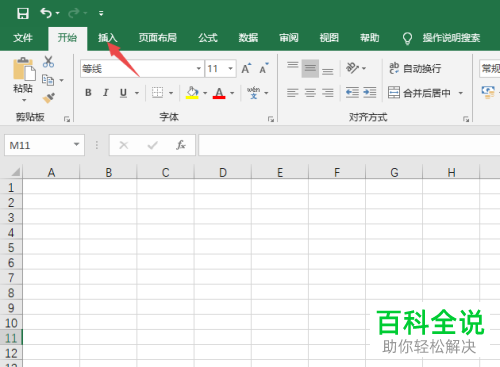Click Increase Font Size icon
This screenshot has width=500, height=367.
[246, 68]
